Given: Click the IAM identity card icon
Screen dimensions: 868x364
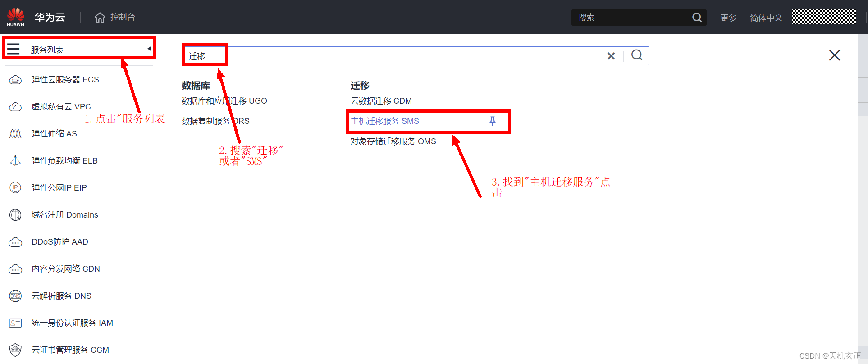Looking at the screenshot, I should pos(15,323).
